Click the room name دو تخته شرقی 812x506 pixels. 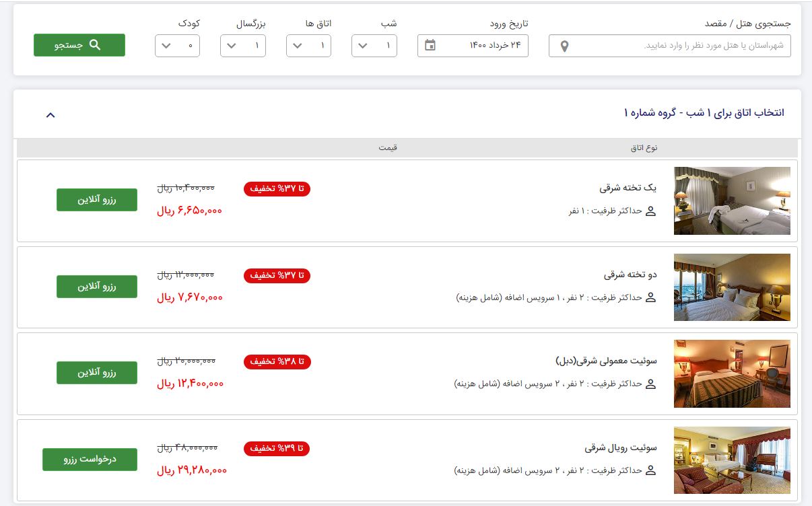[x=630, y=275]
